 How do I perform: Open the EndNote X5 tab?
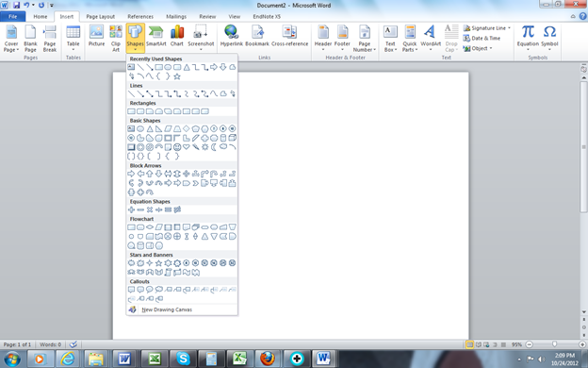tap(267, 17)
